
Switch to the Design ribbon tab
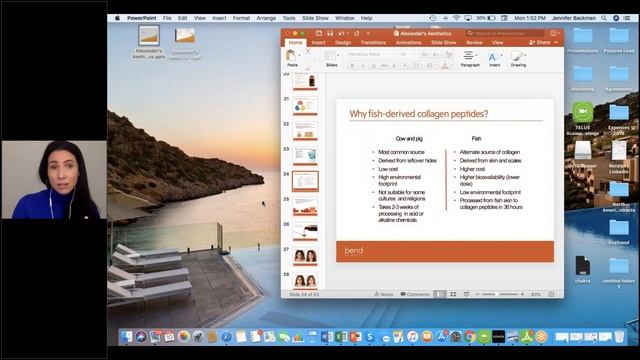[x=343, y=42]
